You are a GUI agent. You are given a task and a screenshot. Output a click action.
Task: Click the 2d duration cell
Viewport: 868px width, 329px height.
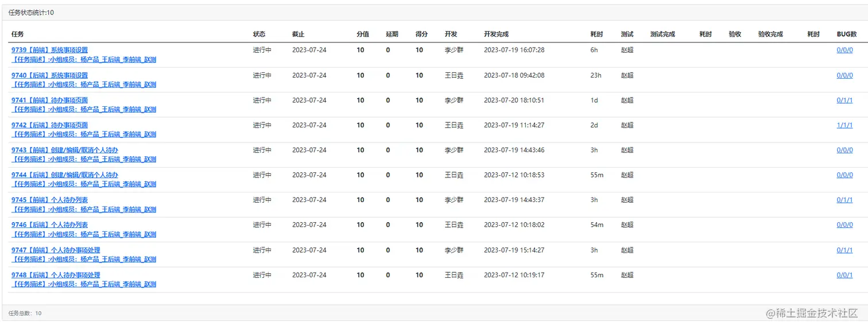pos(594,125)
